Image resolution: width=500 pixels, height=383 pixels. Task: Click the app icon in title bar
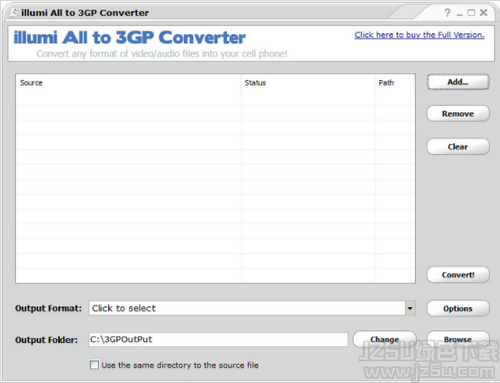click(x=14, y=13)
